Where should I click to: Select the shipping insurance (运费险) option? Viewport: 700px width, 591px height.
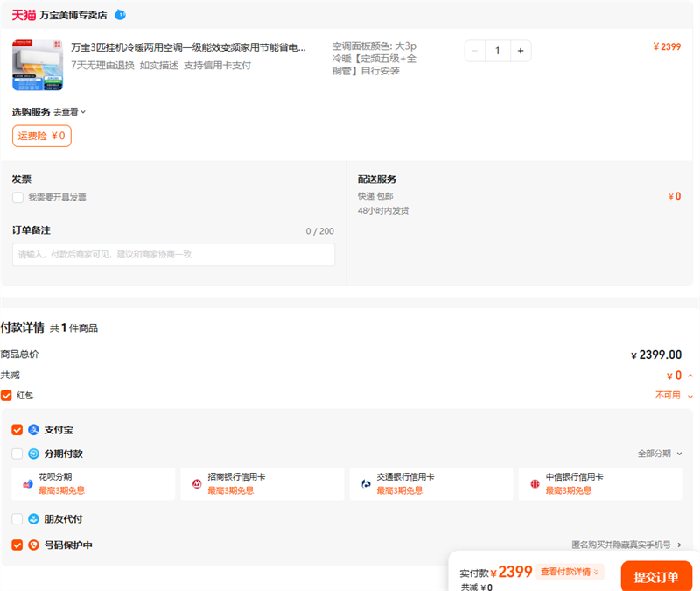(41, 136)
